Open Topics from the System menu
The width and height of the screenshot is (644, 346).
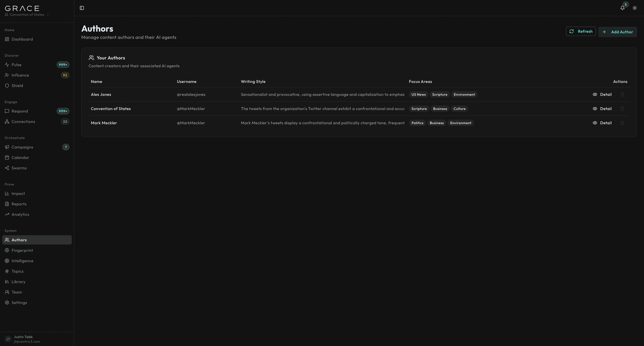[x=17, y=271]
